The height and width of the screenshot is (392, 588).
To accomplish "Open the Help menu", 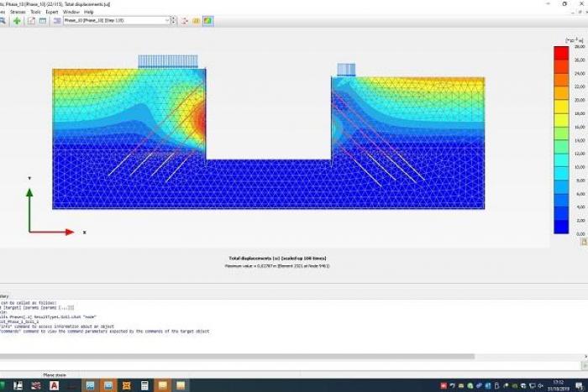I will point(89,12).
